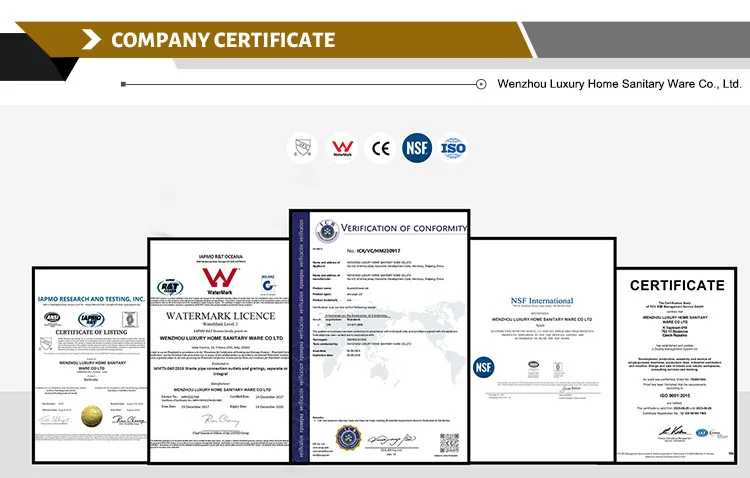Click the red WaterMark W logo on the licence
The width and height of the screenshot is (750, 478).
click(x=220, y=278)
